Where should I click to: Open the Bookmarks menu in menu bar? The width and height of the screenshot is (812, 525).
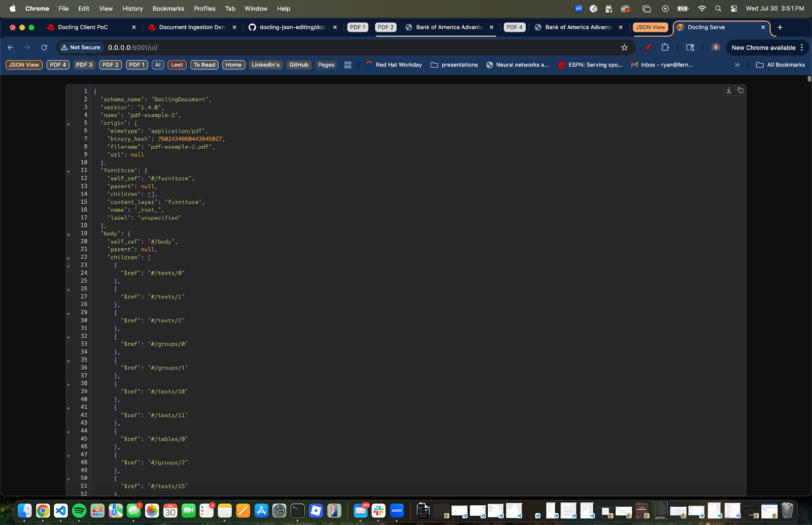(168, 9)
